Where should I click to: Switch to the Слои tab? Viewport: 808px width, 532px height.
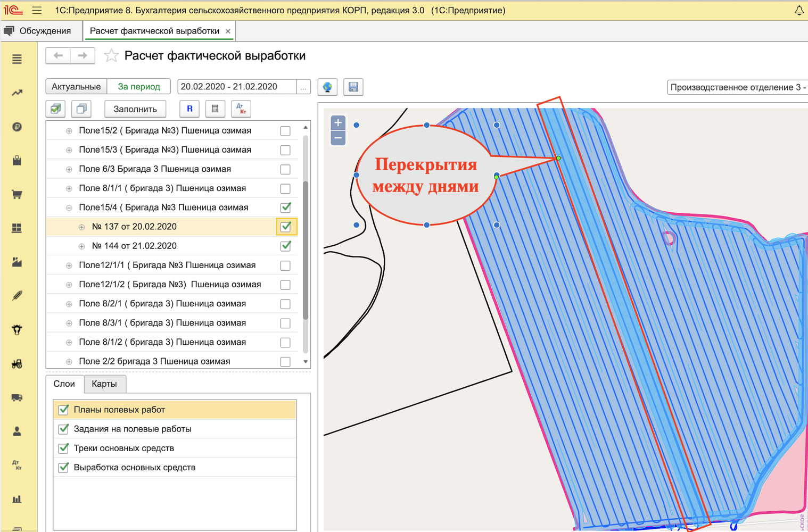(x=64, y=384)
